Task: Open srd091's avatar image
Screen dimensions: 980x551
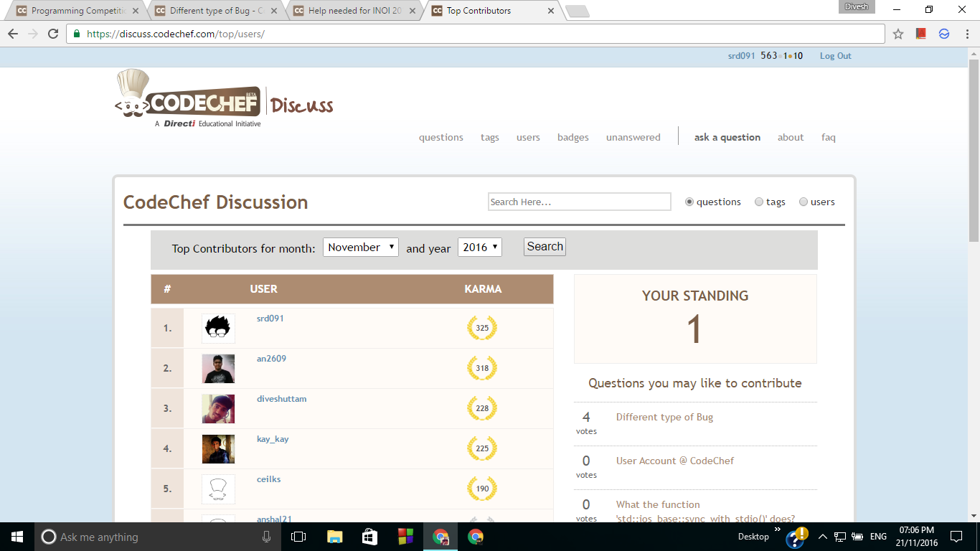Action: tap(218, 328)
